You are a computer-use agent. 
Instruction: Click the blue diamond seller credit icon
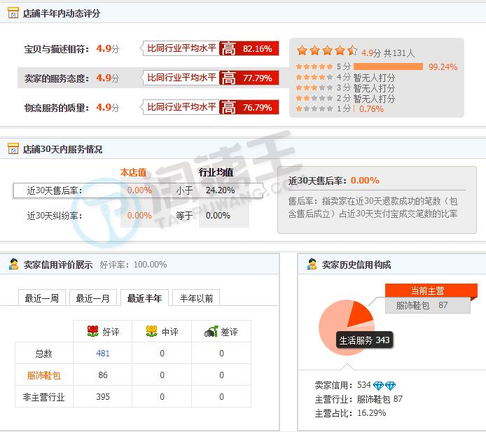click(384, 386)
